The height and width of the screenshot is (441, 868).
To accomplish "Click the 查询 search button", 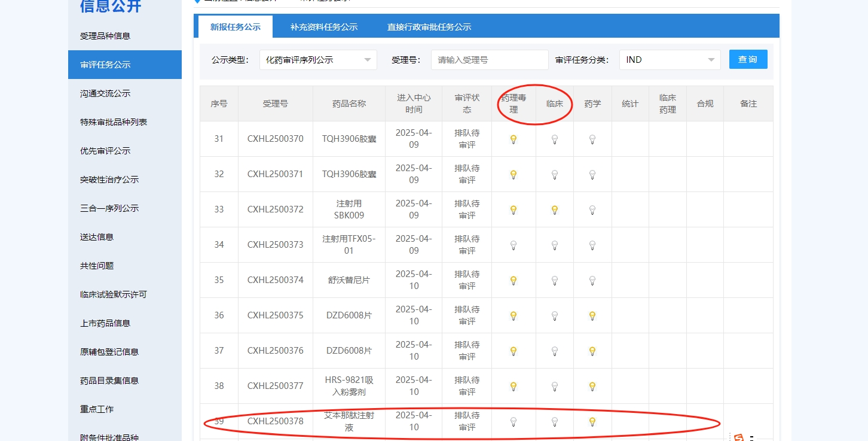I will [748, 59].
